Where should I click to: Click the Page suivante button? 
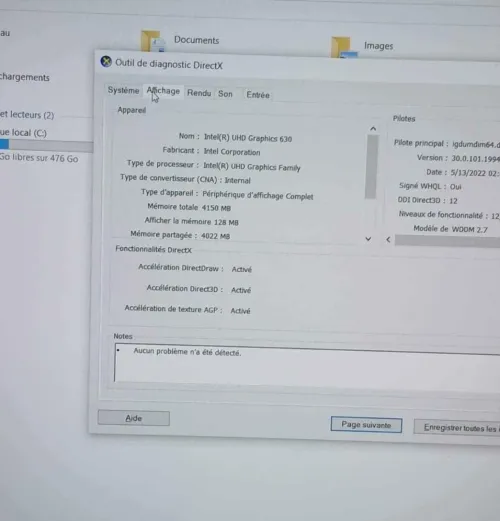click(x=366, y=425)
